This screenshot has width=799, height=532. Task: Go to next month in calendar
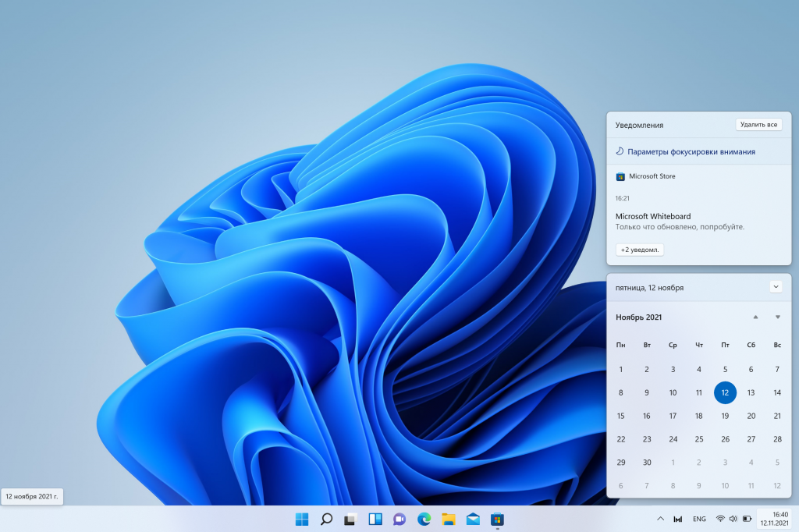(778, 317)
